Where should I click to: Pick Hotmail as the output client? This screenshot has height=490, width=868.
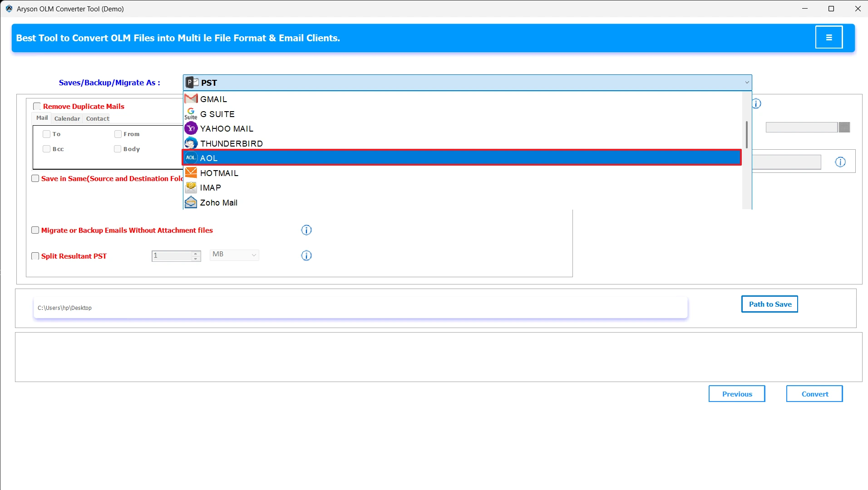219,172
